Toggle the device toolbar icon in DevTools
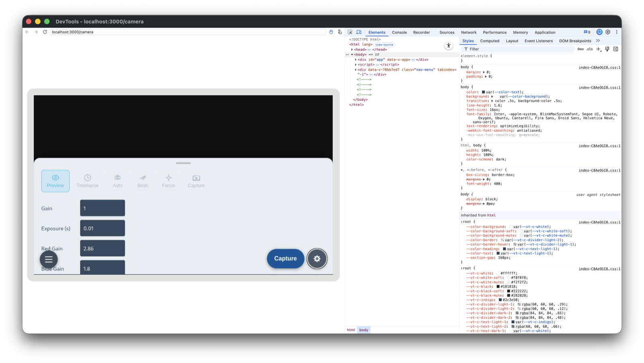This screenshot has height=363, width=644. coord(358,32)
